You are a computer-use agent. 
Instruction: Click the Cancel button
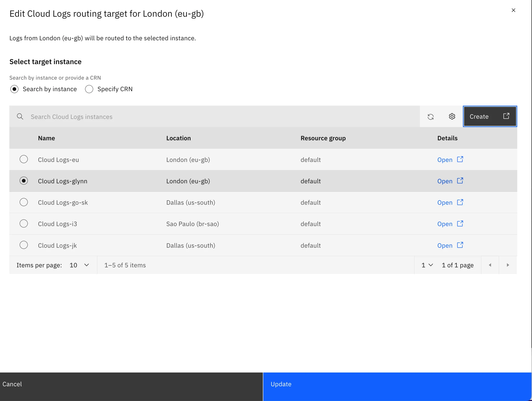click(x=131, y=387)
